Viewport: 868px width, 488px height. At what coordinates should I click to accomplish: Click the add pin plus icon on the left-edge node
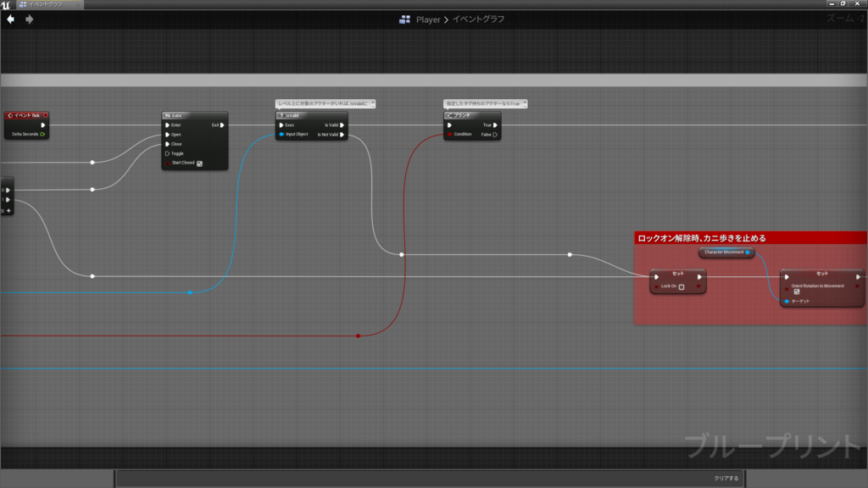pyautogui.click(x=8, y=210)
